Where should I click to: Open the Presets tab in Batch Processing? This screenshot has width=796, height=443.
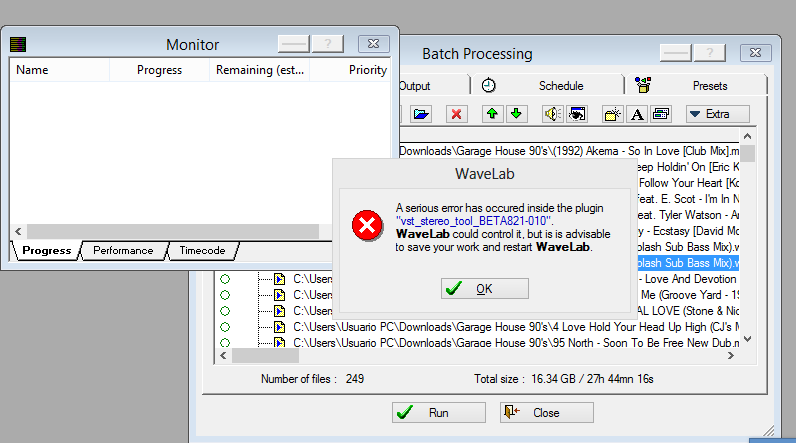696,85
